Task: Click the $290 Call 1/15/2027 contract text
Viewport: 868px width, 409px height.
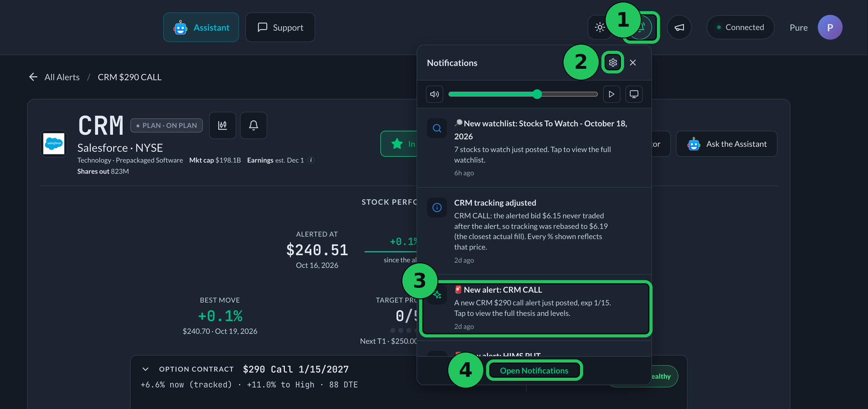Action: tap(296, 369)
